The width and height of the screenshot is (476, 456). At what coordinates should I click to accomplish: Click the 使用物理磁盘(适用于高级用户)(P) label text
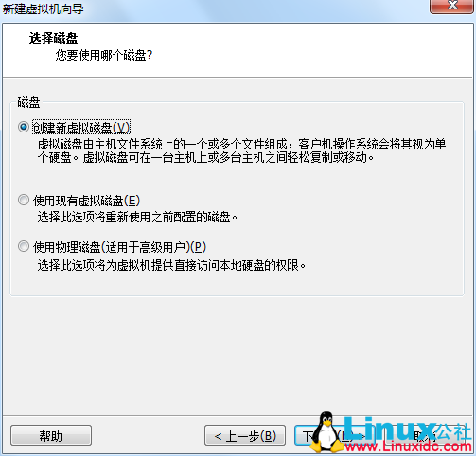point(119,247)
